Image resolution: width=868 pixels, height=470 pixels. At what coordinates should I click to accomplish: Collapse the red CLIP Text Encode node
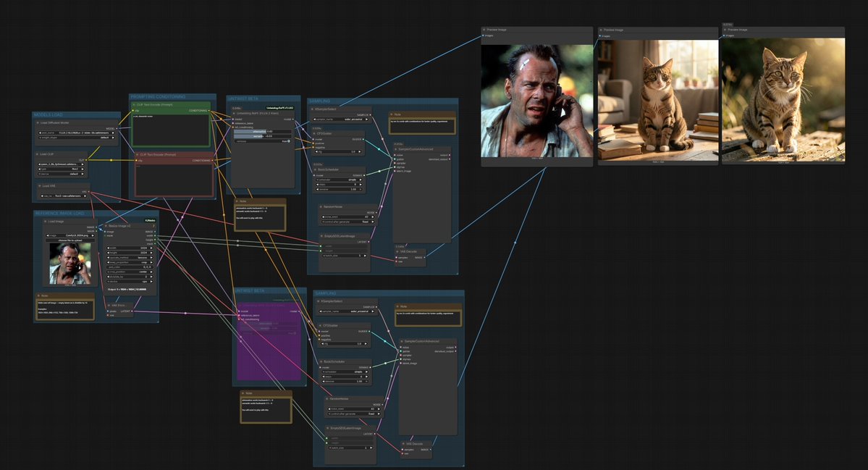137,155
